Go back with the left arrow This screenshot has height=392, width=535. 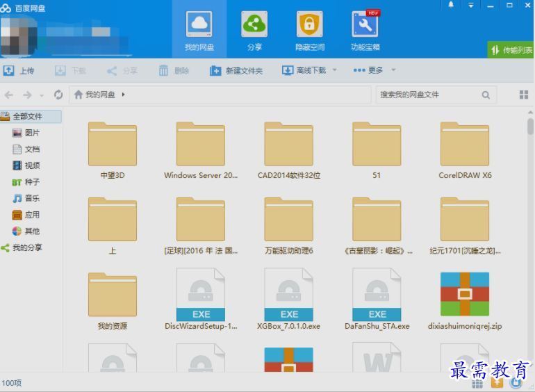pyautogui.click(x=9, y=95)
